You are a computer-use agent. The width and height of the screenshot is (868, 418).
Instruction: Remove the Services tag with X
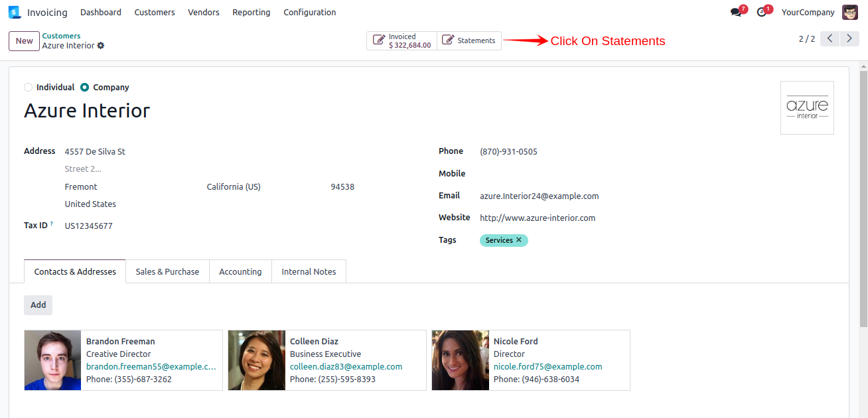(519, 240)
